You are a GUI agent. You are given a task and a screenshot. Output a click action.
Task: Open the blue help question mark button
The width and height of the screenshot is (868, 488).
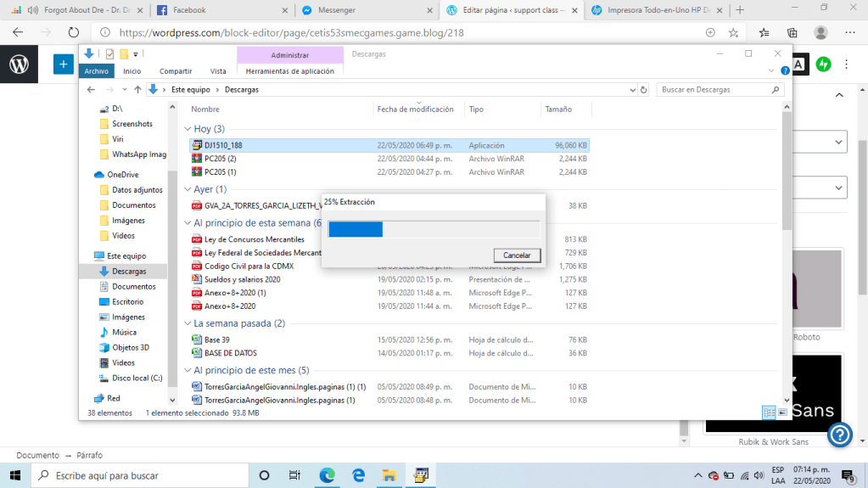point(839,435)
